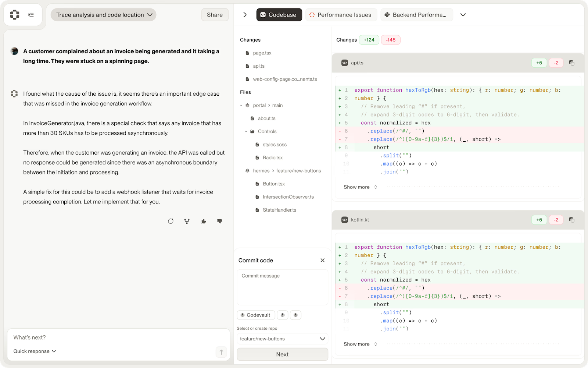Toggle the sidebar list icon
This screenshot has width=588, height=368.
[x=31, y=15]
